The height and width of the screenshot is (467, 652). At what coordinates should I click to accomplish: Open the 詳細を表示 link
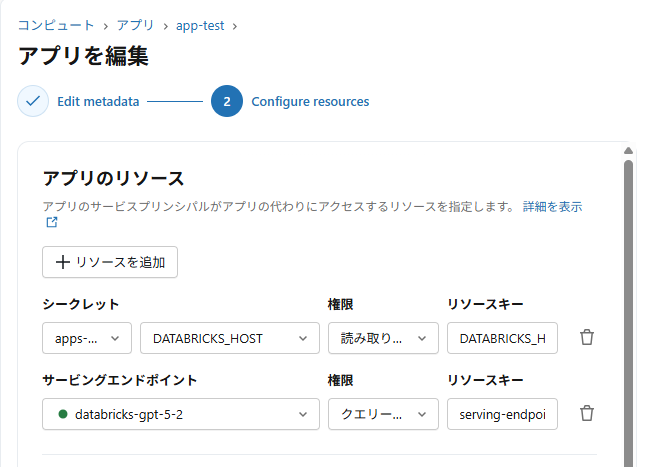coord(552,207)
